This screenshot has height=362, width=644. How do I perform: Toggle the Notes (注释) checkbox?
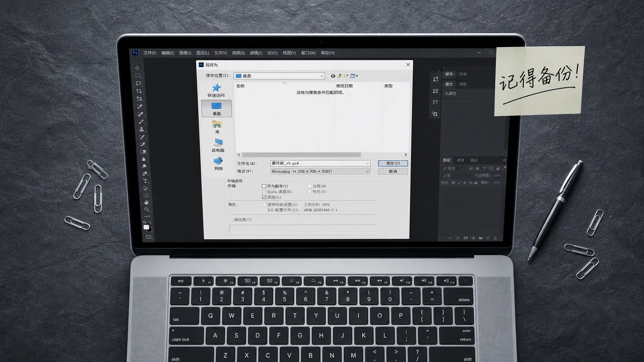(309, 186)
